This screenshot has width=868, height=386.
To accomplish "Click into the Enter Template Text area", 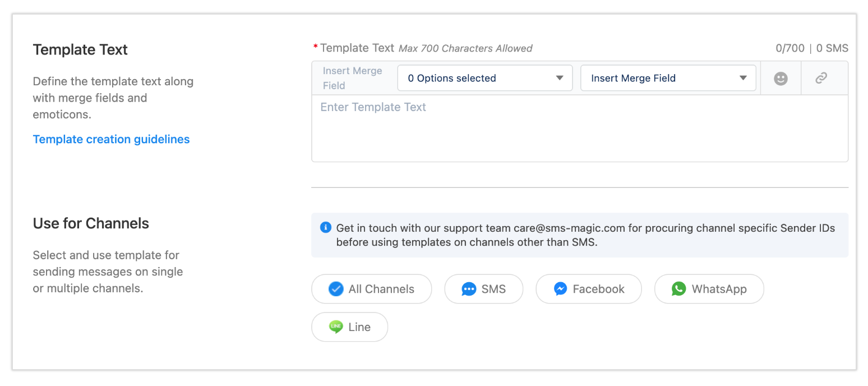I will pos(580,128).
